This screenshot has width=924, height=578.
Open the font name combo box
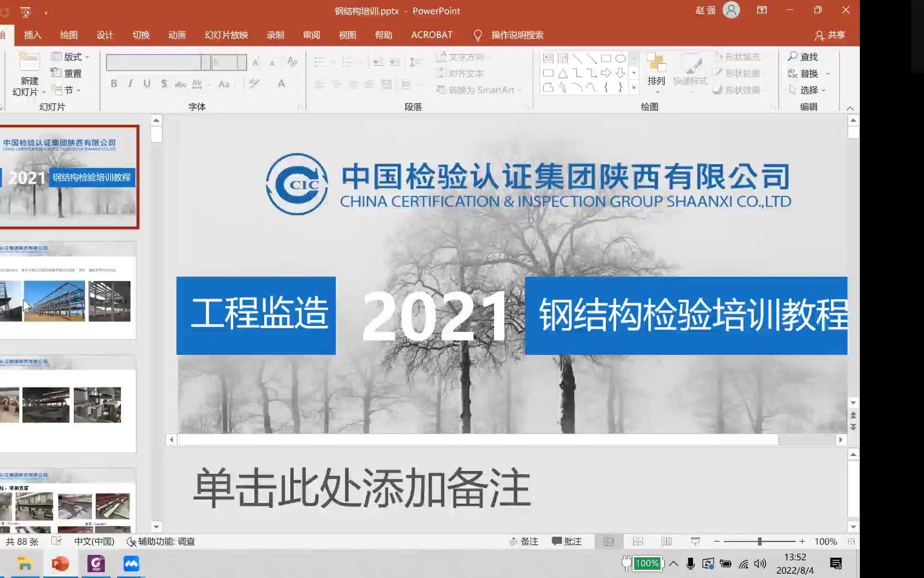(158, 63)
